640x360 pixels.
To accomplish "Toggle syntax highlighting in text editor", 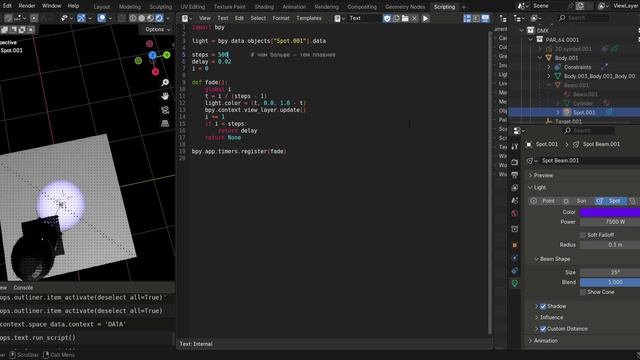I will (x=485, y=18).
